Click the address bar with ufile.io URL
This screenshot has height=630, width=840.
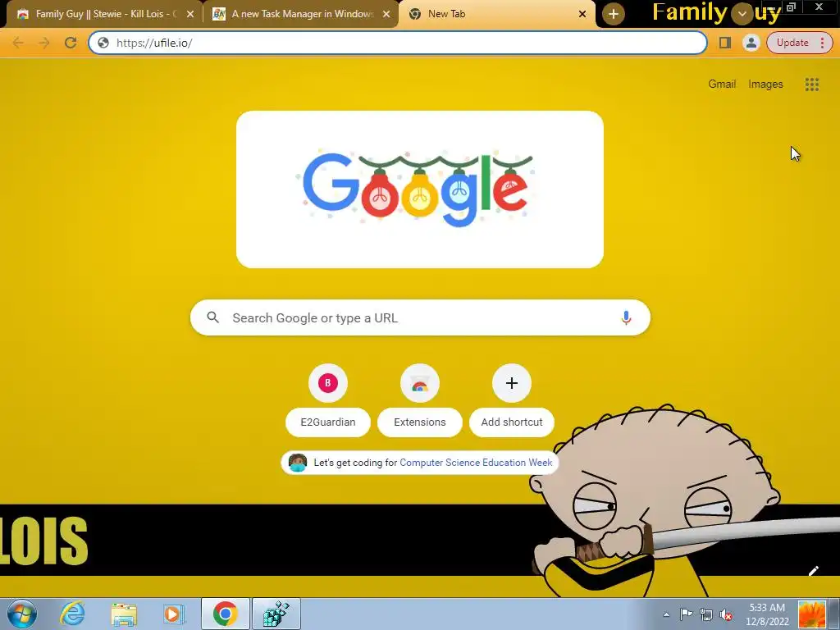(x=398, y=43)
